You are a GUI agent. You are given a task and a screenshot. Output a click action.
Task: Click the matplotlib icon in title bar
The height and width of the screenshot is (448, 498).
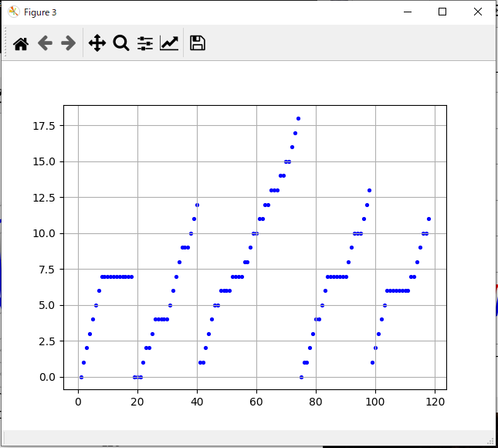click(x=14, y=12)
